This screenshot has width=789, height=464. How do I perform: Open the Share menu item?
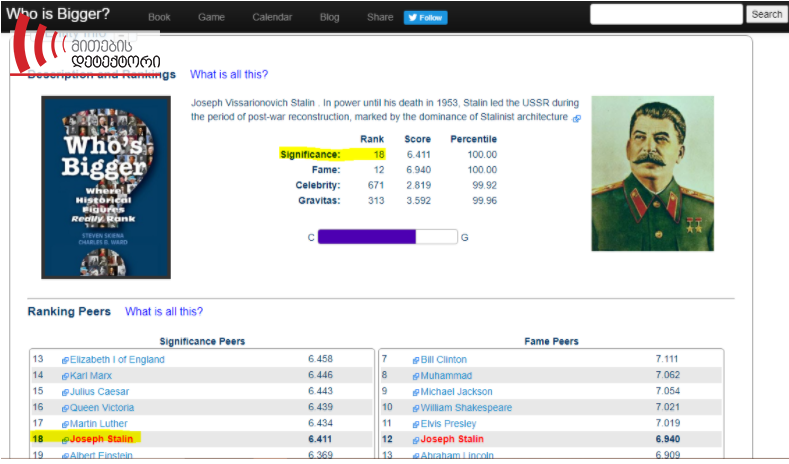coord(380,17)
